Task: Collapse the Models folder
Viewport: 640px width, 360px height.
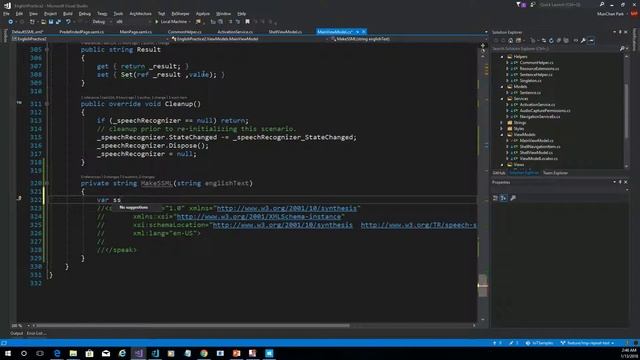Action: tap(502, 87)
